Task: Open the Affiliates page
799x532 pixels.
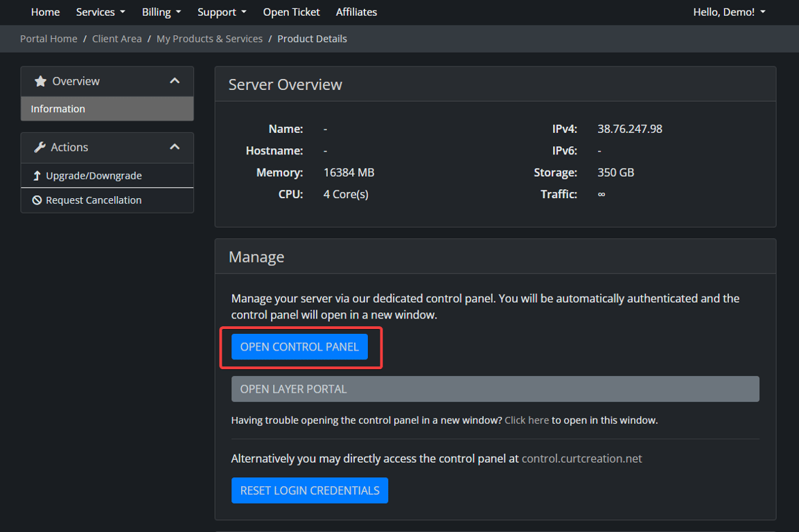Action: 356,12
